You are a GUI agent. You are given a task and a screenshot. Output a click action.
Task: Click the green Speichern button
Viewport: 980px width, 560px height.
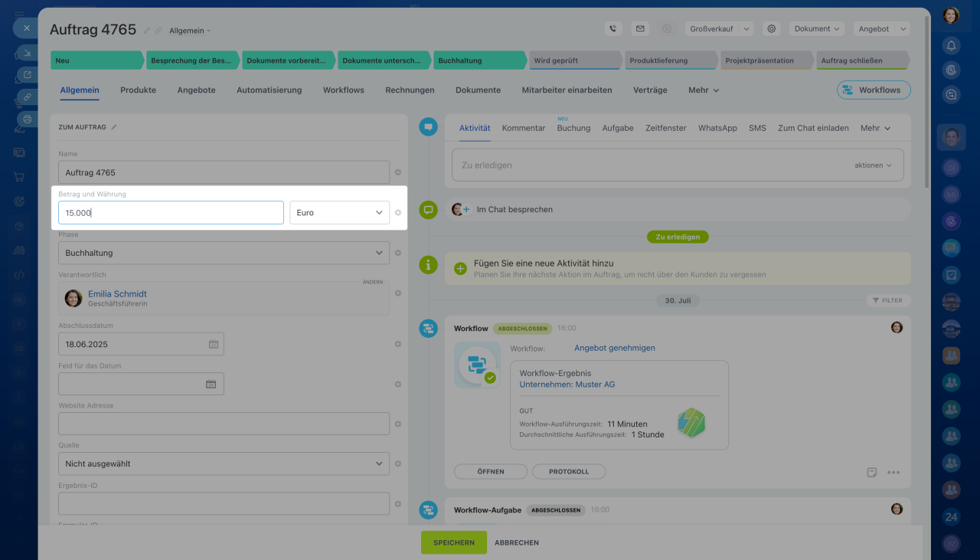coord(453,542)
